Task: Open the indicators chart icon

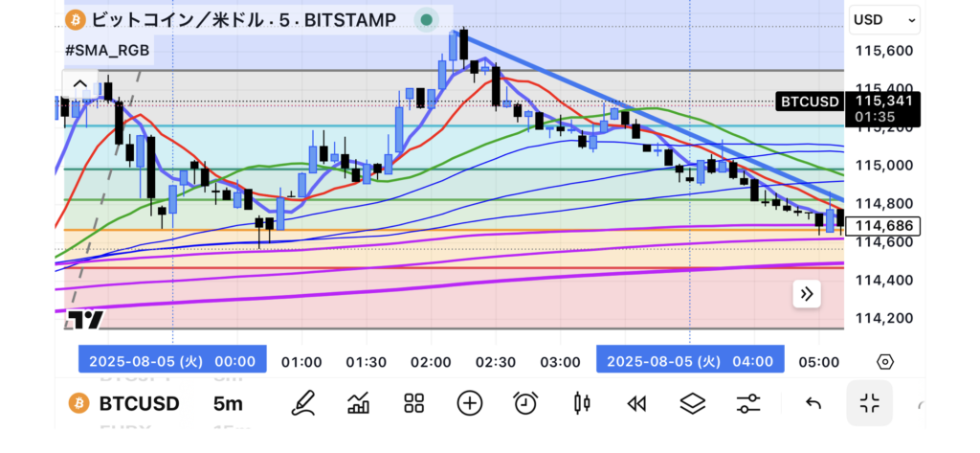Action: [x=359, y=403]
